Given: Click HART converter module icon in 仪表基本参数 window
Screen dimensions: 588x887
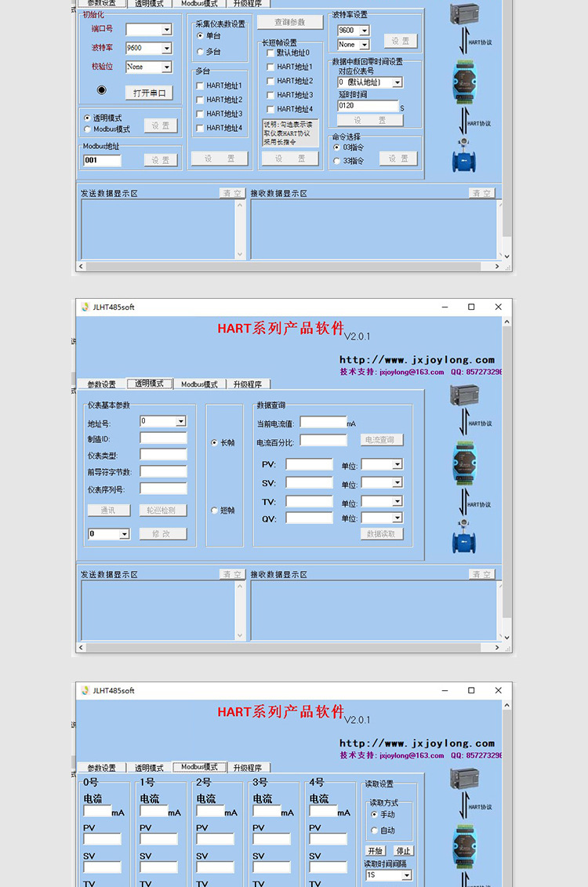Looking at the screenshot, I should pyautogui.click(x=464, y=463).
